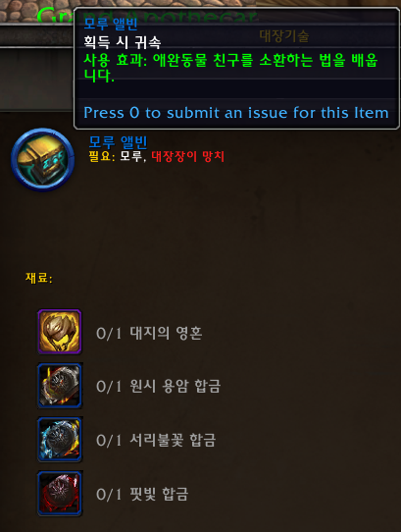Click the 대장기술 profession title
Viewport: 401px width, 532px height.
[x=284, y=36]
